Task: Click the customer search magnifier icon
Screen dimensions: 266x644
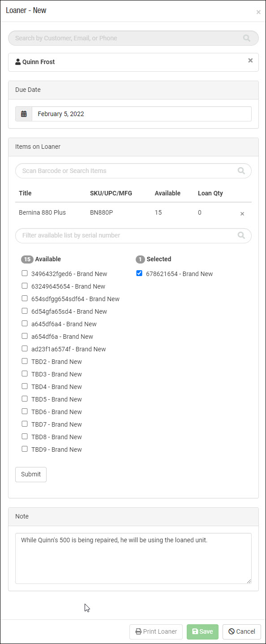Action: point(247,38)
